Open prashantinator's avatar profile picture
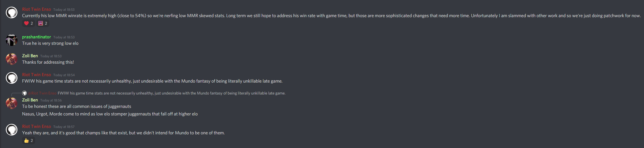This screenshot has height=148, width=644. (x=12, y=40)
